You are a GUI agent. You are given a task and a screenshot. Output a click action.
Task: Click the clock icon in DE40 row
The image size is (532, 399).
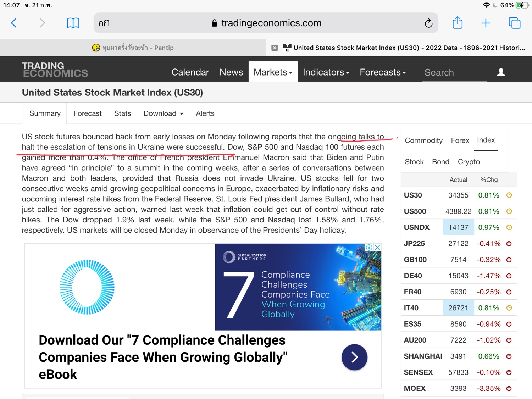[x=509, y=276]
